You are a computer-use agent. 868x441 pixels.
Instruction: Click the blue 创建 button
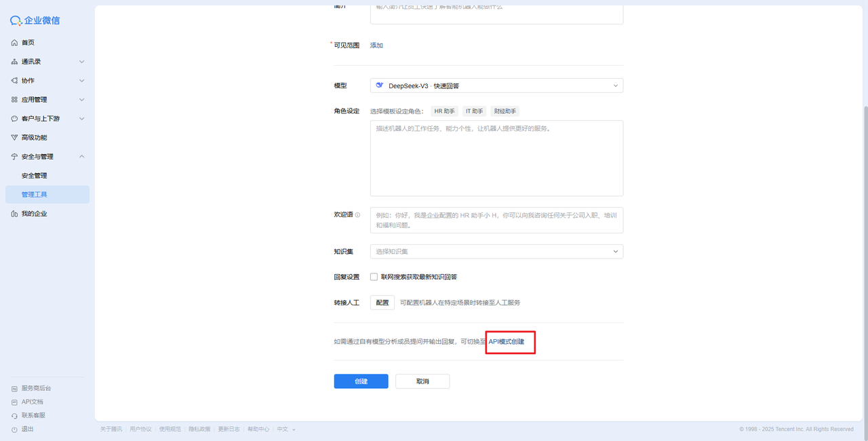pos(361,381)
